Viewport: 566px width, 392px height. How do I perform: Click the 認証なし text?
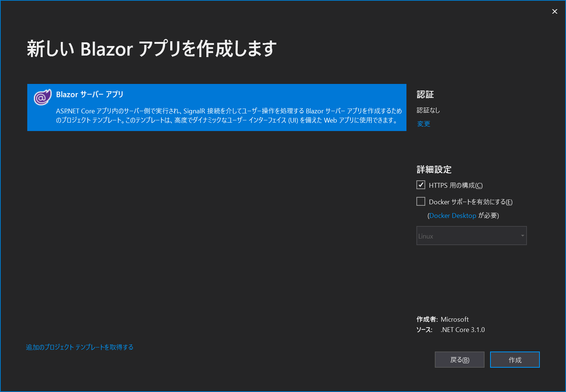click(428, 110)
